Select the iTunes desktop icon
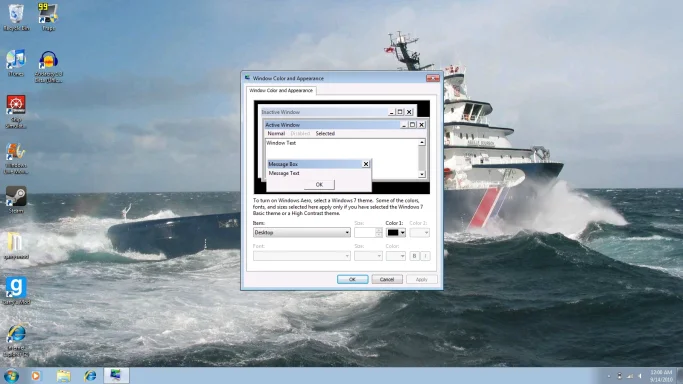The width and height of the screenshot is (683, 384). click(x=16, y=63)
